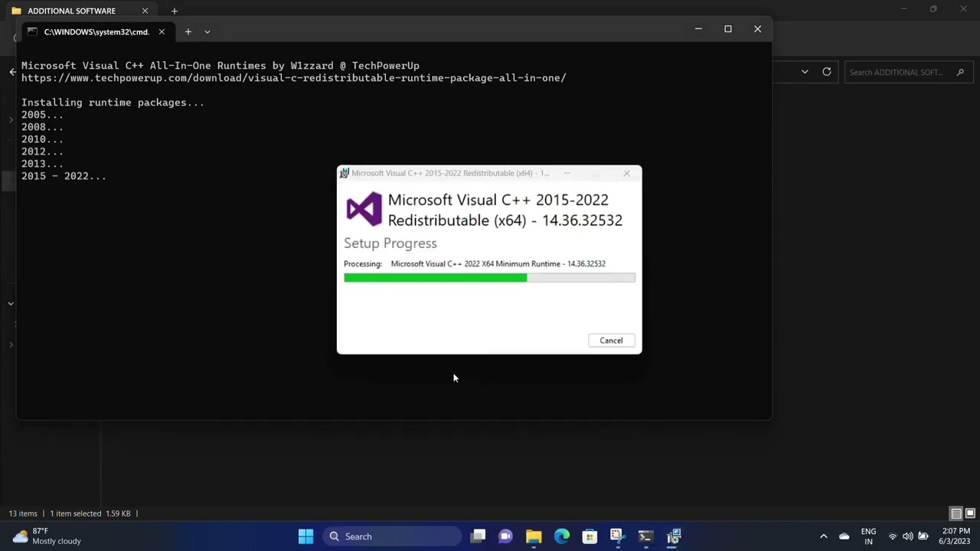Open Snipping Tool from taskbar
Image resolution: width=980 pixels, height=551 pixels.
[617, 536]
